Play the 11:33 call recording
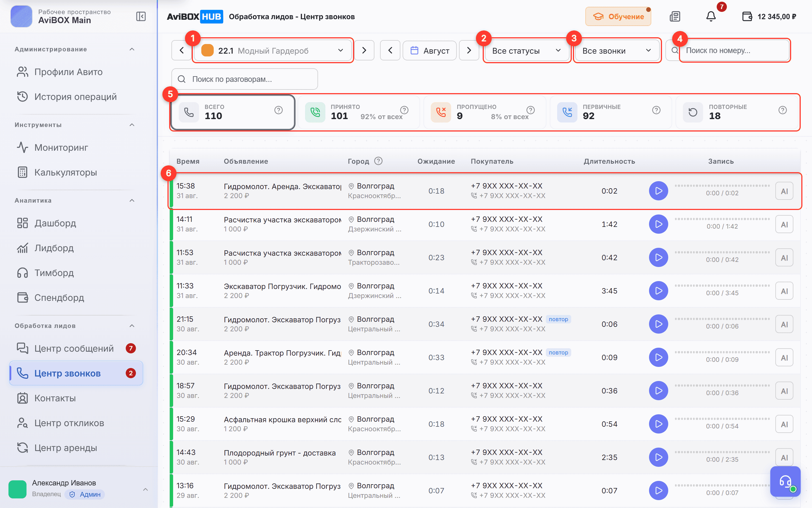The width and height of the screenshot is (812, 508). (x=658, y=291)
